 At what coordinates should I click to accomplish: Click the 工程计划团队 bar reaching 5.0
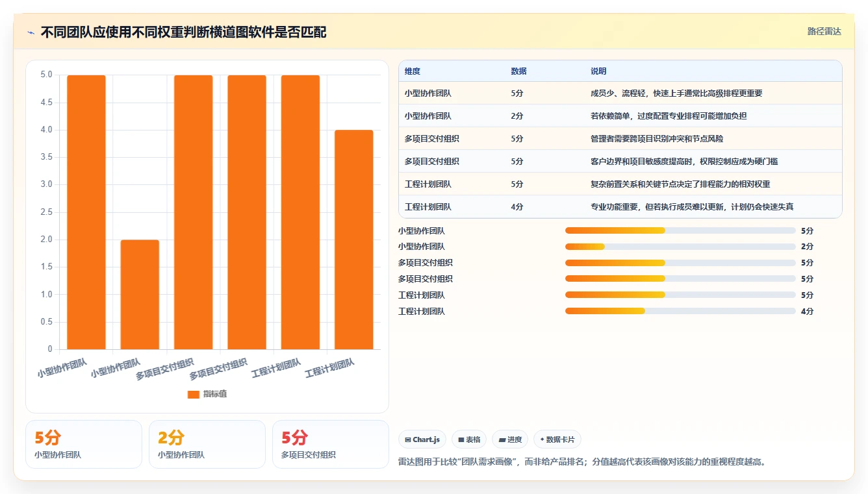click(x=300, y=212)
